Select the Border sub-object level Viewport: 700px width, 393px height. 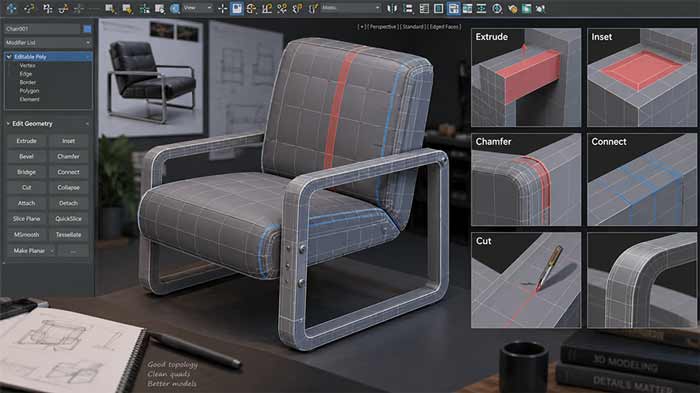(28, 83)
